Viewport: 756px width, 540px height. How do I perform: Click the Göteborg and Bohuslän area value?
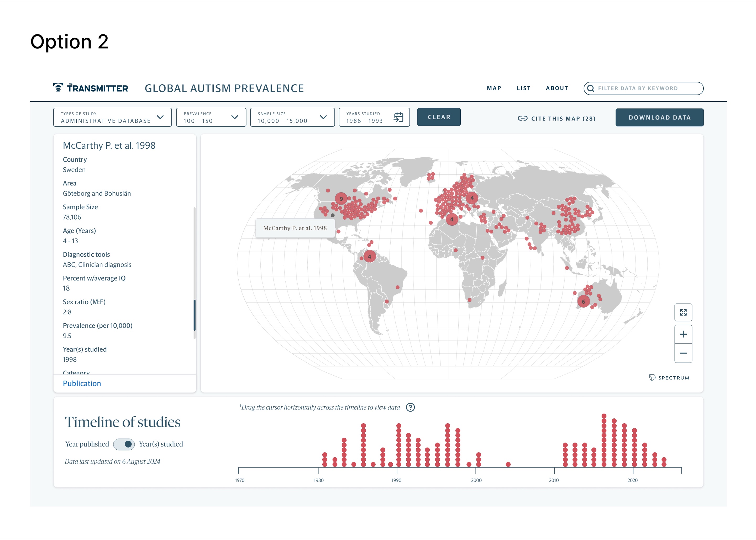97,194
